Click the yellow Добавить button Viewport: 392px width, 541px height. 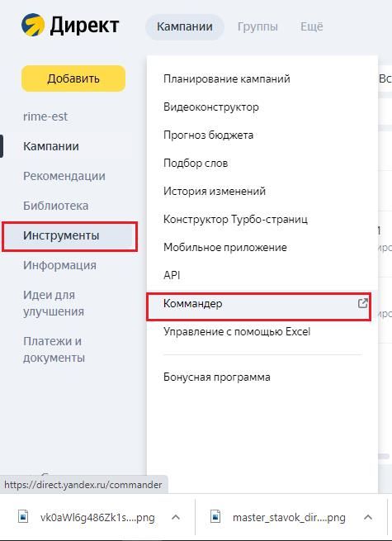(73, 78)
